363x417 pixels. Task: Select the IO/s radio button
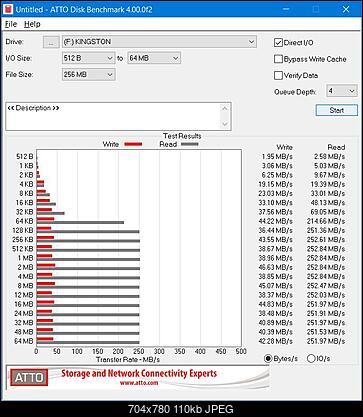coord(311,358)
